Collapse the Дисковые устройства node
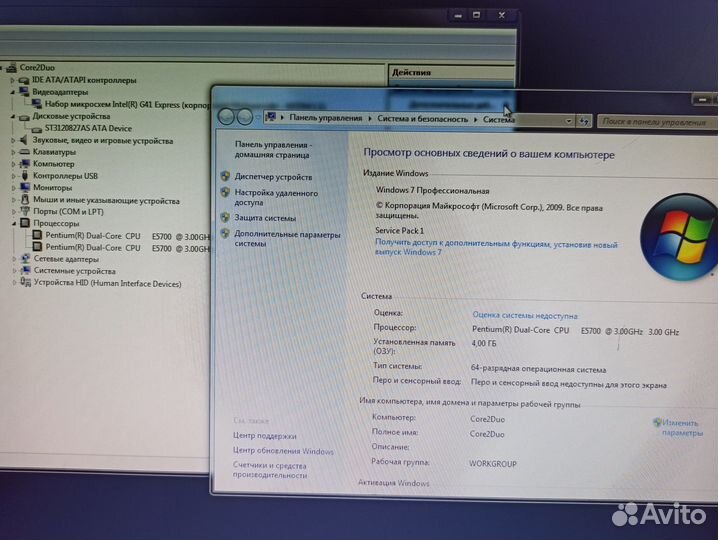The image size is (718, 540). [x=13, y=117]
